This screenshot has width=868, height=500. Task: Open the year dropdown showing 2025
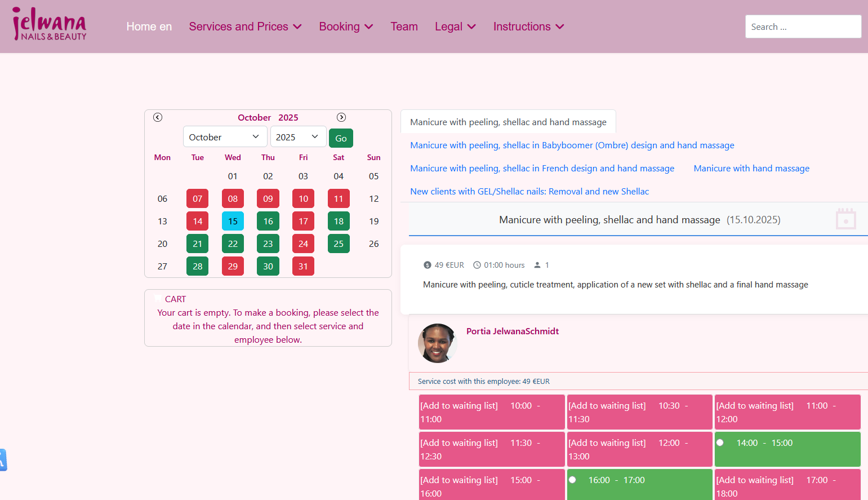297,137
